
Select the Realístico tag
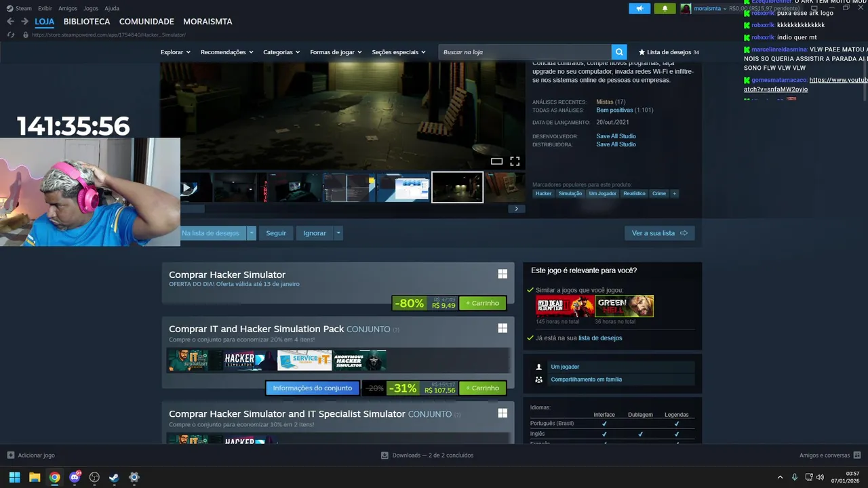(635, 193)
